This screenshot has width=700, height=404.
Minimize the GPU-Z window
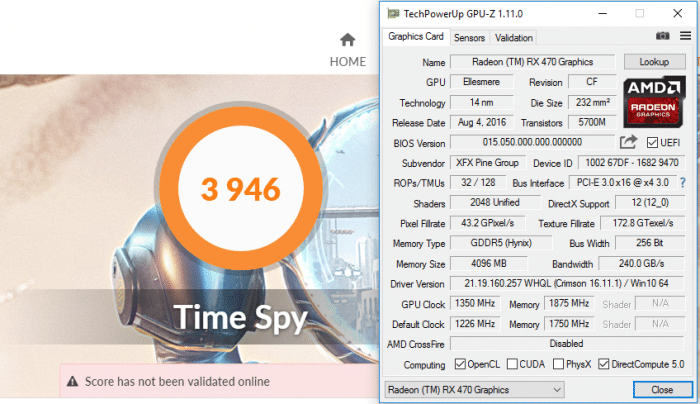click(603, 14)
